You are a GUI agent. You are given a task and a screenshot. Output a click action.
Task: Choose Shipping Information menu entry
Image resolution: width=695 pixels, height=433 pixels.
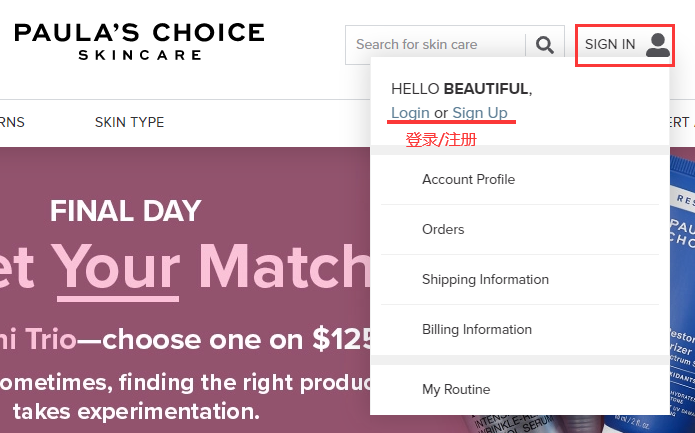[x=485, y=280]
